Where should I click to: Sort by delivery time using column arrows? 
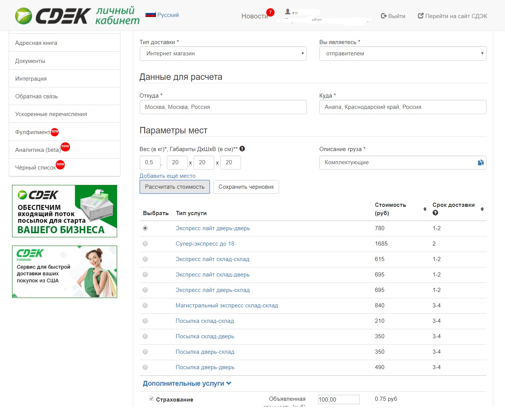coord(482,209)
